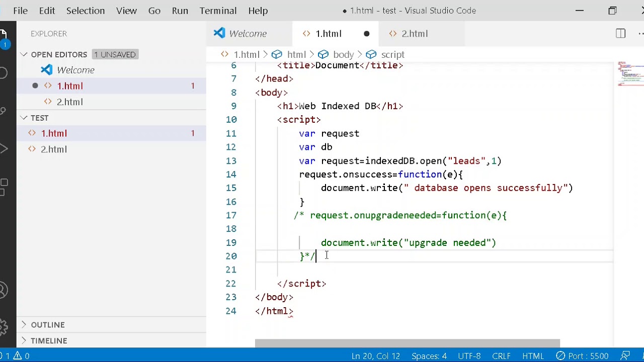Click the warnings triangle in status bar
Screen dimensions: 644x362
pos(17,356)
